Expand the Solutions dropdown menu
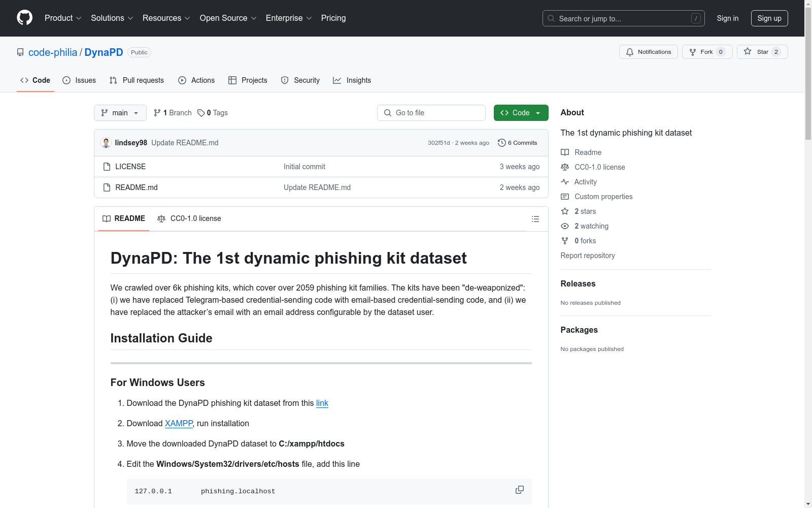The image size is (812, 508). [x=112, y=18]
